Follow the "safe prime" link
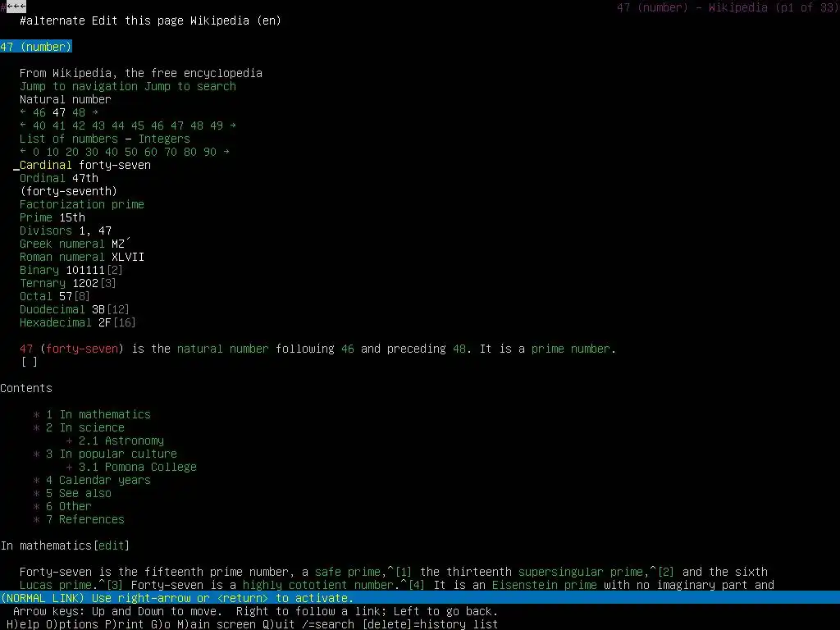 (348, 572)
